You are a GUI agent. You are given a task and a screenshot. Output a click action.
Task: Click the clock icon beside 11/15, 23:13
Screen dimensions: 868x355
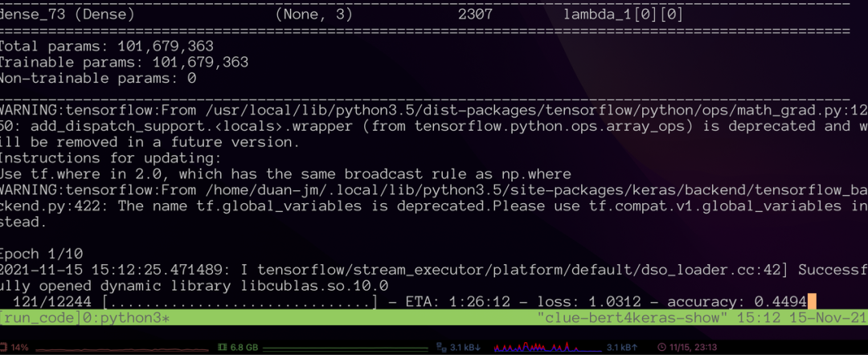661,348
